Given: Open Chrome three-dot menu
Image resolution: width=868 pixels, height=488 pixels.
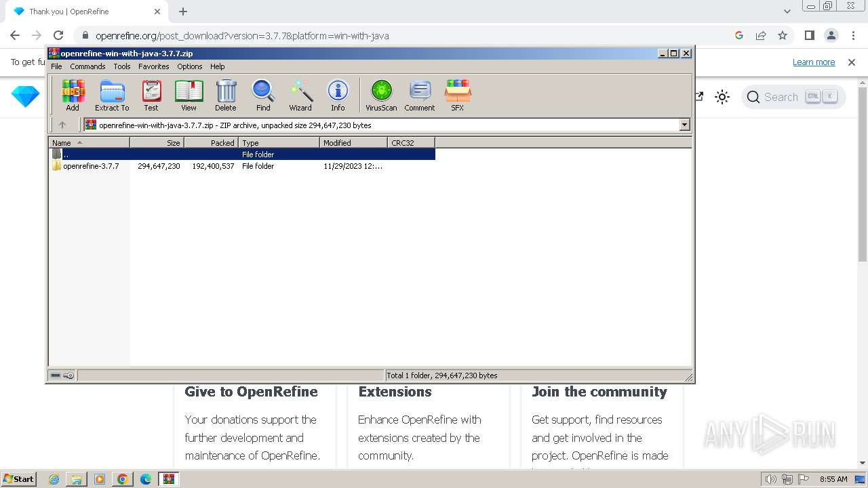Looking at the screenshot, I should click(852, 35).
